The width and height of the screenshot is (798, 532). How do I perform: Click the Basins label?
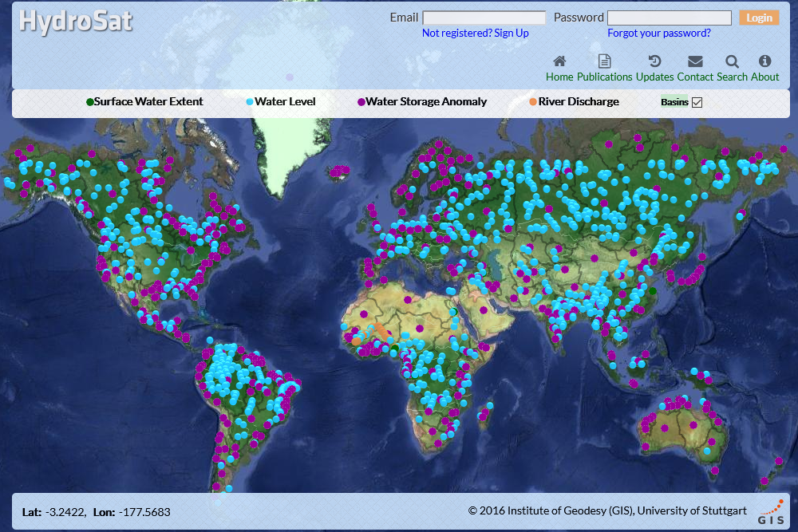coord(674,102)
